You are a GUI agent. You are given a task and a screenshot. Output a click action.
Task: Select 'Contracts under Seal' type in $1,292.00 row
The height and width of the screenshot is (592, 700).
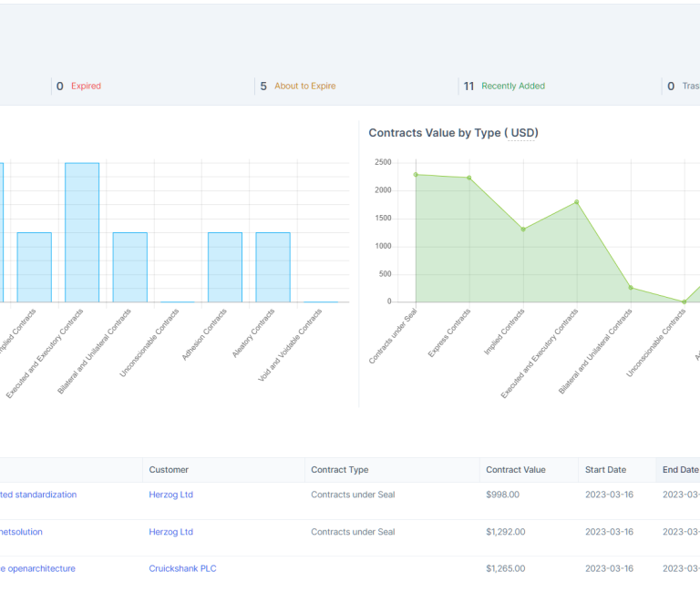tap(353, 532)
